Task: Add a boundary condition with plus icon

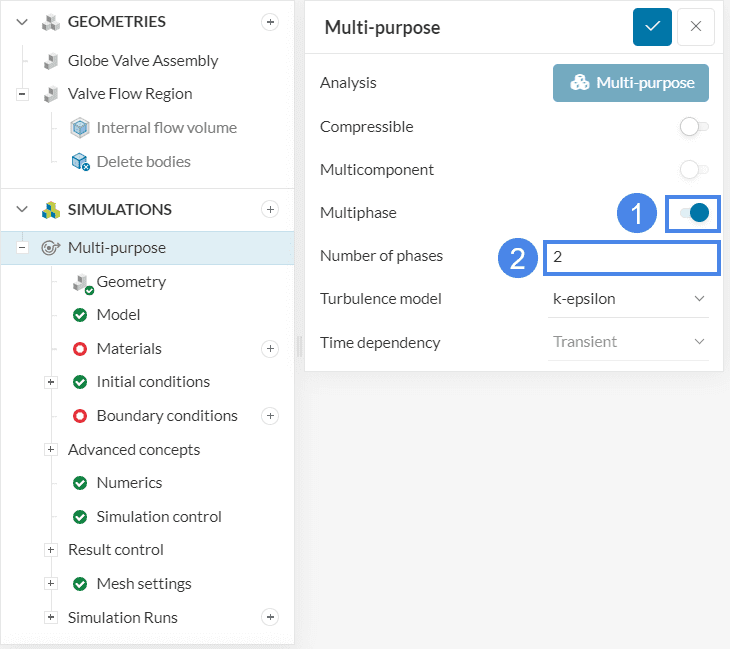Action: point(270,416)
